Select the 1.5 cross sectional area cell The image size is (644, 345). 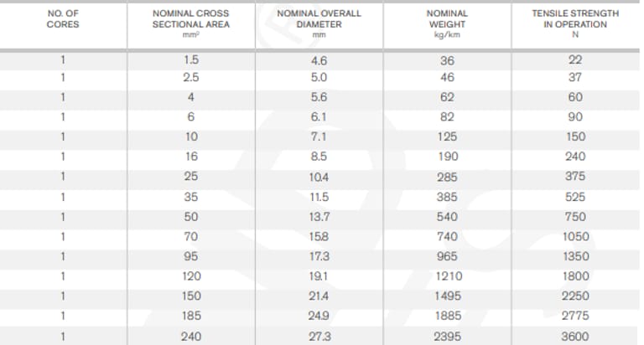tap(190, 60)
